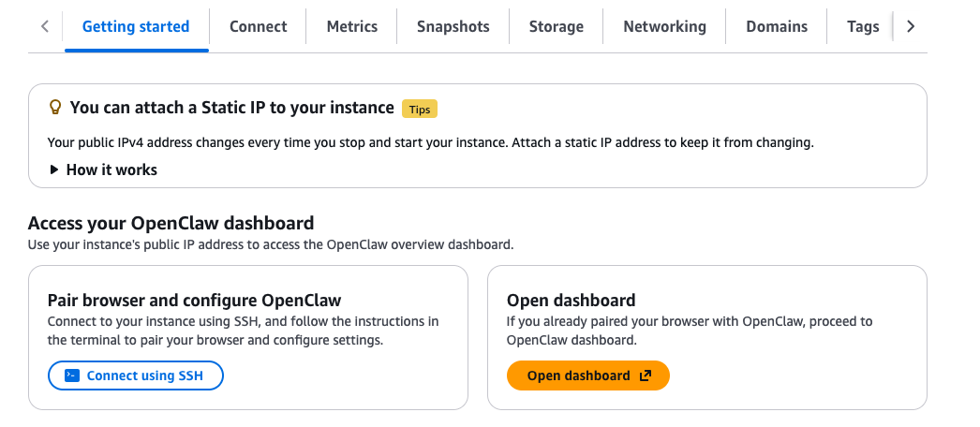Image resolution: width=980 pixels, height=427 pixels.
Task: Click the Static IP tip heading
Action: [231, 108]
